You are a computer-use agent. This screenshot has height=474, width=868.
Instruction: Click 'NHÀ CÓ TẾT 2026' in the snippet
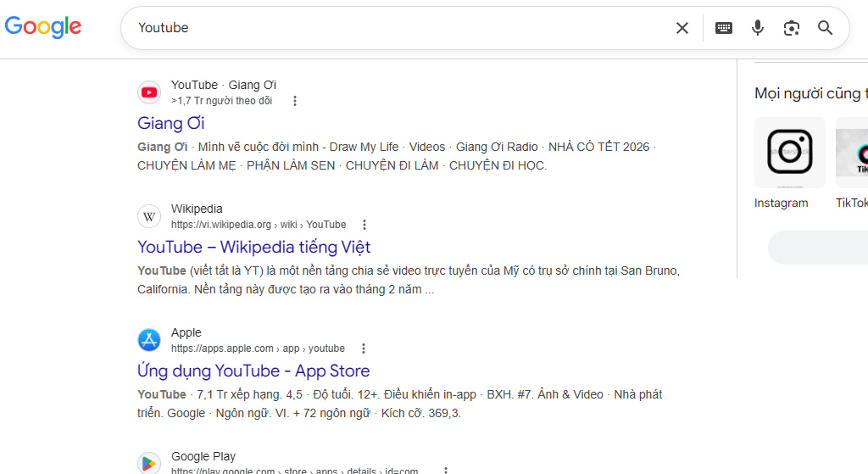(x=599, y=147)
